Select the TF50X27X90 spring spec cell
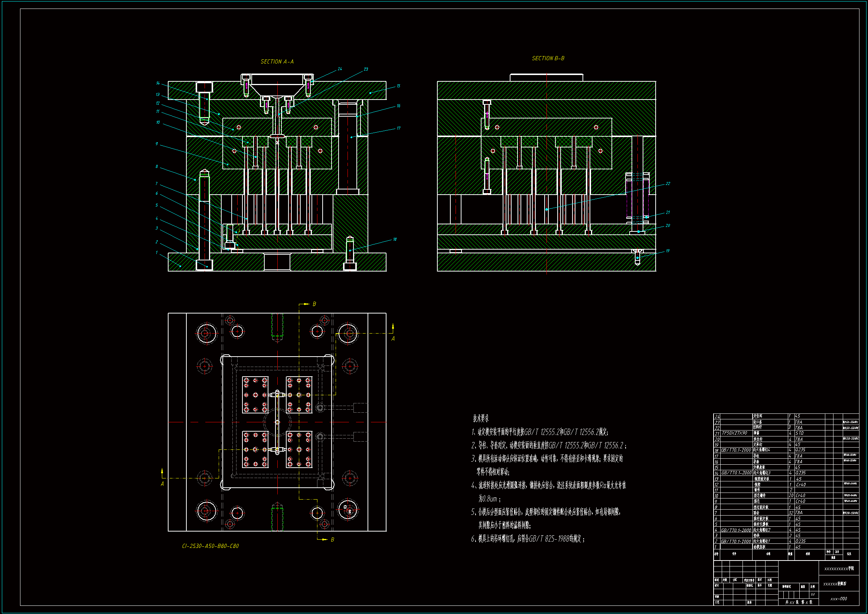The height and width of the screenshot is (614, 868). pos(734,433)
